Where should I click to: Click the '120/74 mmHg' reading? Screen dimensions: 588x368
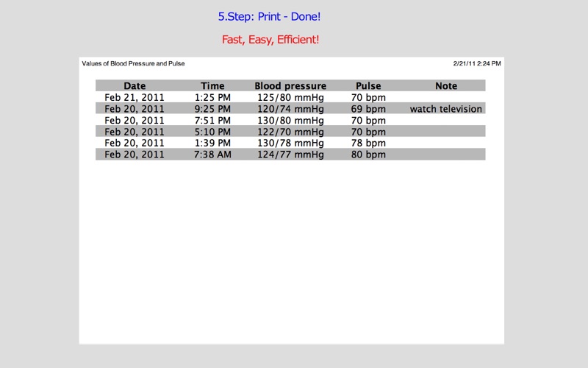(x=290, y=109)
